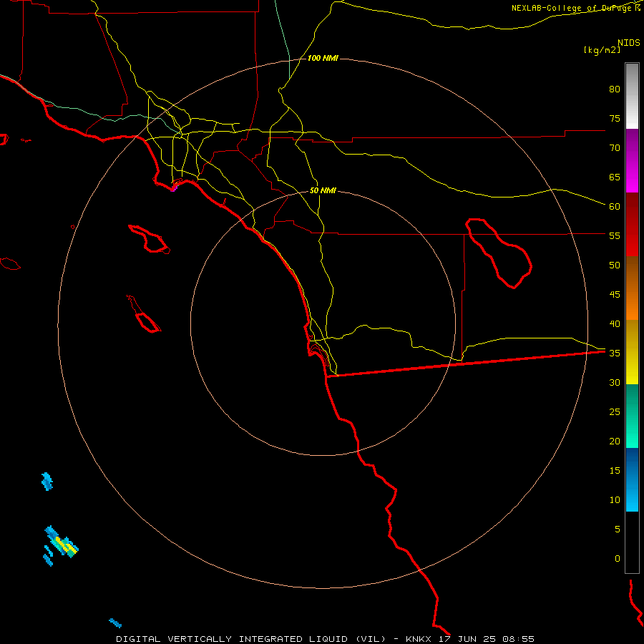Image resolution: width=644 pixels, height=644 pixels.
Task: Click the 75 value on the color scale
Action: (615, 118)
